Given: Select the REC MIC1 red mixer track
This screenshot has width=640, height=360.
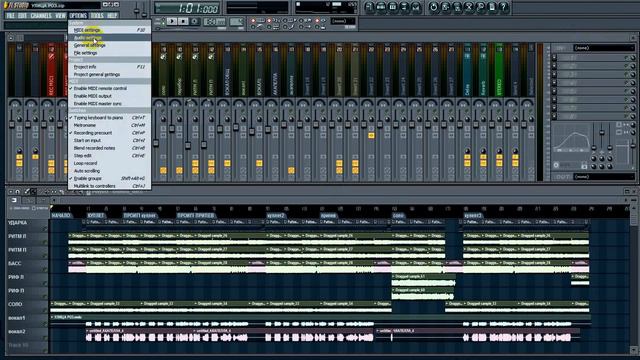Looking at the screenshot, I should [x=51, y=69].
